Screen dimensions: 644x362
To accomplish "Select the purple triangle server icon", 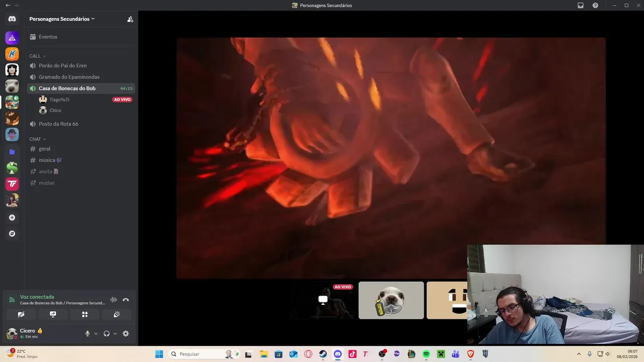I will (12, 38).
